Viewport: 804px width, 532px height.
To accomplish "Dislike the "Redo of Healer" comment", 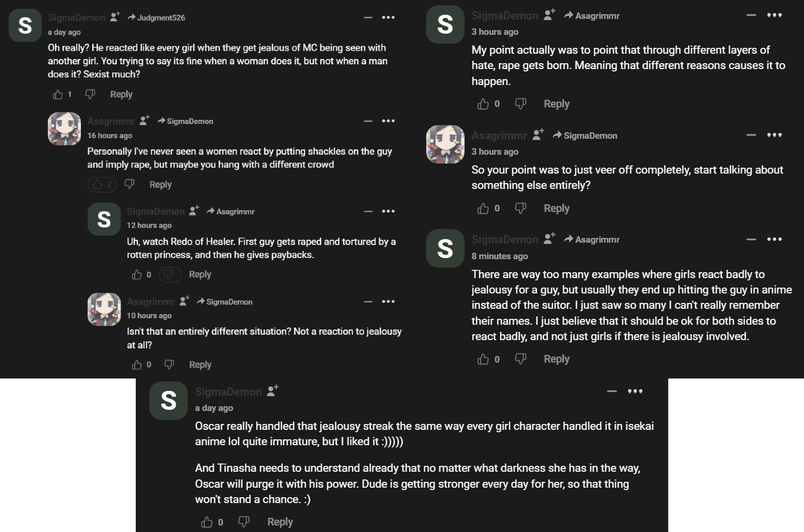I will (169, 275).
